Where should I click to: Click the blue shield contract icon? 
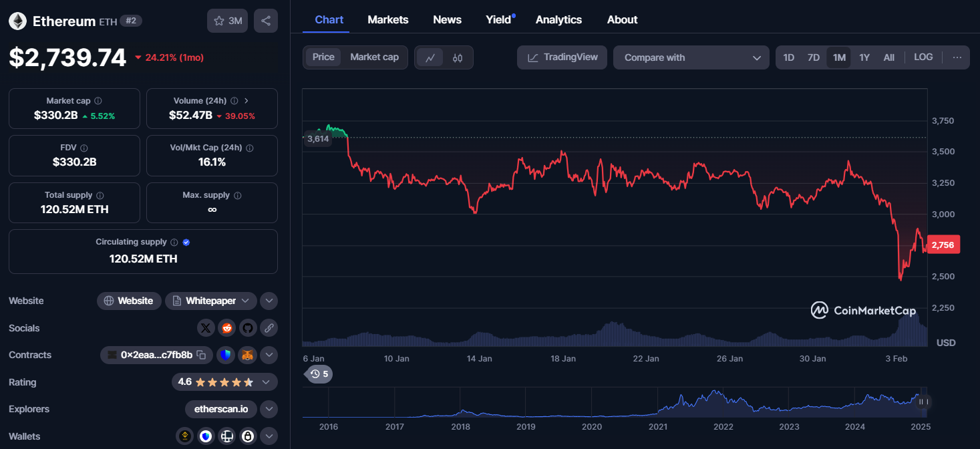226,355
